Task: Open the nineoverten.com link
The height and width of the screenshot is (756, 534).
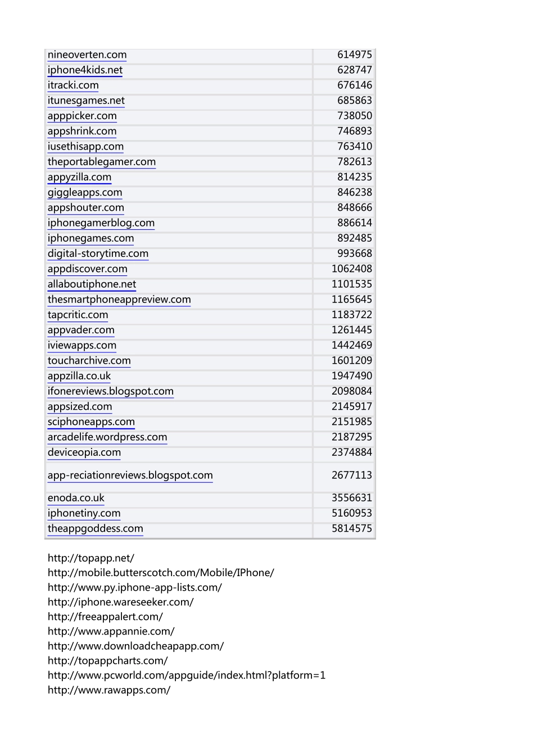Action: coord(87,55)
